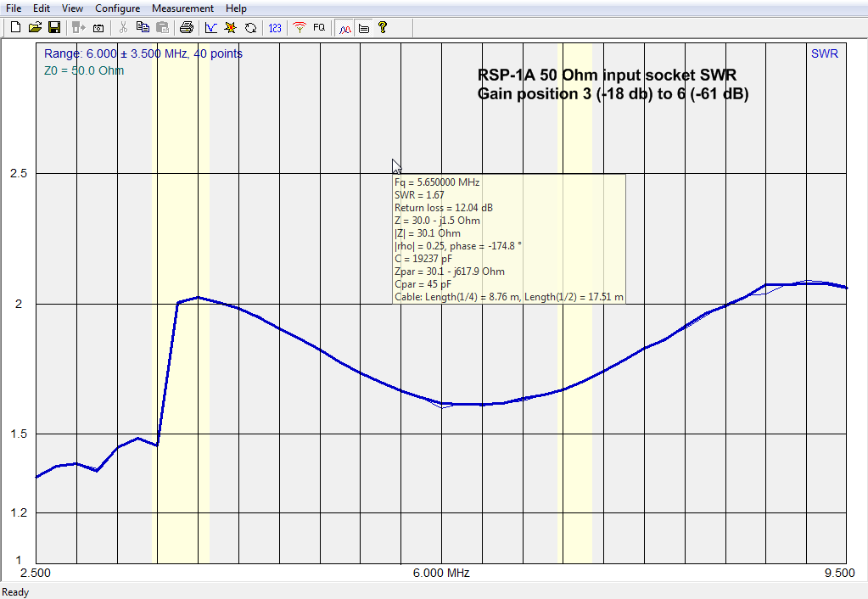Click the Z0 = 50.0 Ohm text
The image size is (868, 599).
pyautogui.click(x=84, y=70)
